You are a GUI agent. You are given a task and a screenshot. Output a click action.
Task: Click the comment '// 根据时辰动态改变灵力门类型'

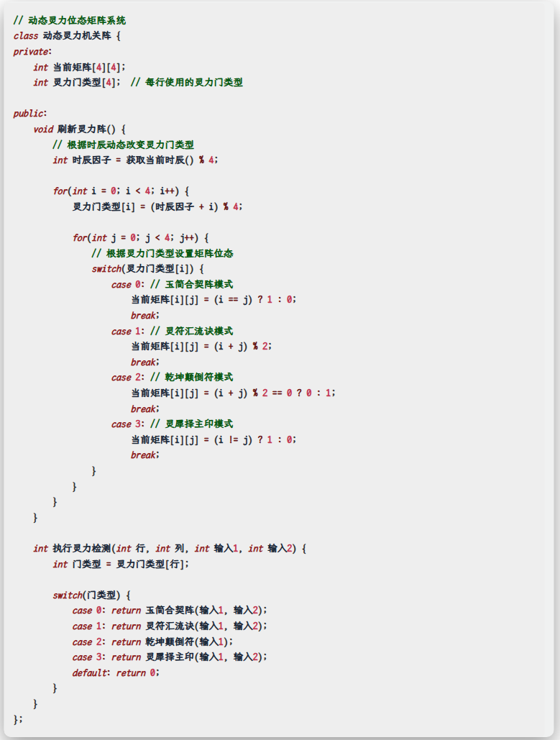(123, 145)
